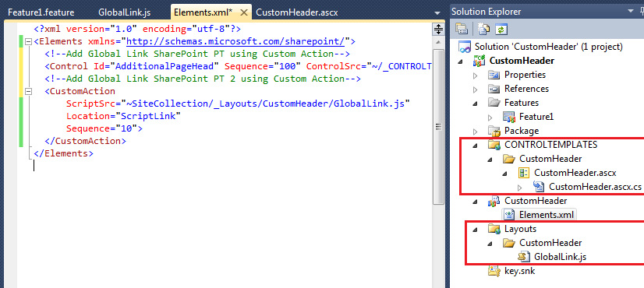This screenshot has width=644, height=288.
Task: Expand the Package node
Action: click(x=476, y=132)
